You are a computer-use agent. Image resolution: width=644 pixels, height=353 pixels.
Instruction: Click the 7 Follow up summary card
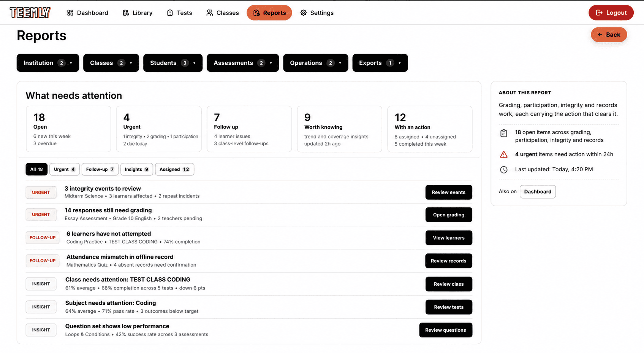pyautogui.click(x=249, y=129)
